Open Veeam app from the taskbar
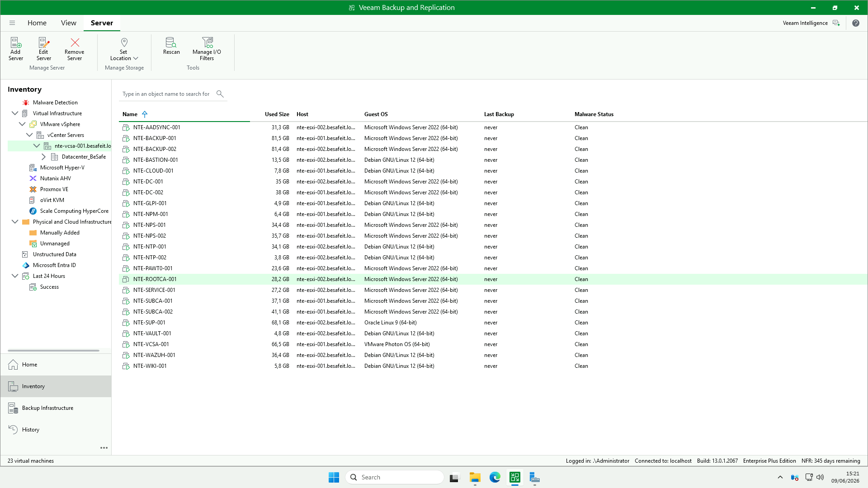The image size is (868, 488). [515, 477]
